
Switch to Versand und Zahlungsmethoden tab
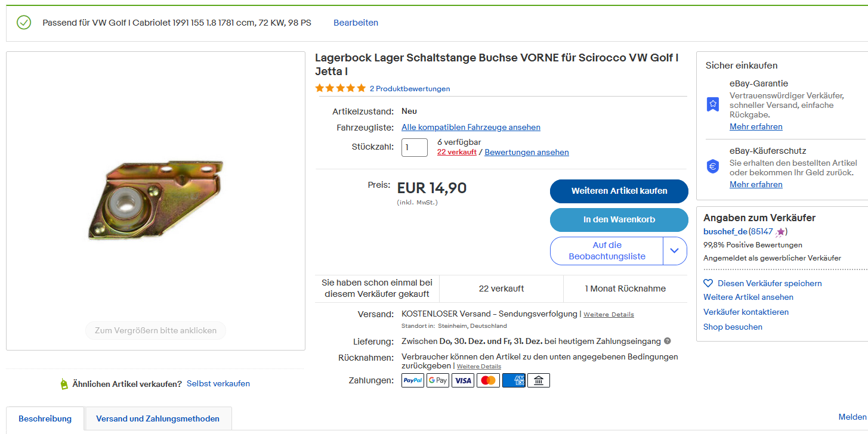[157, 418]
